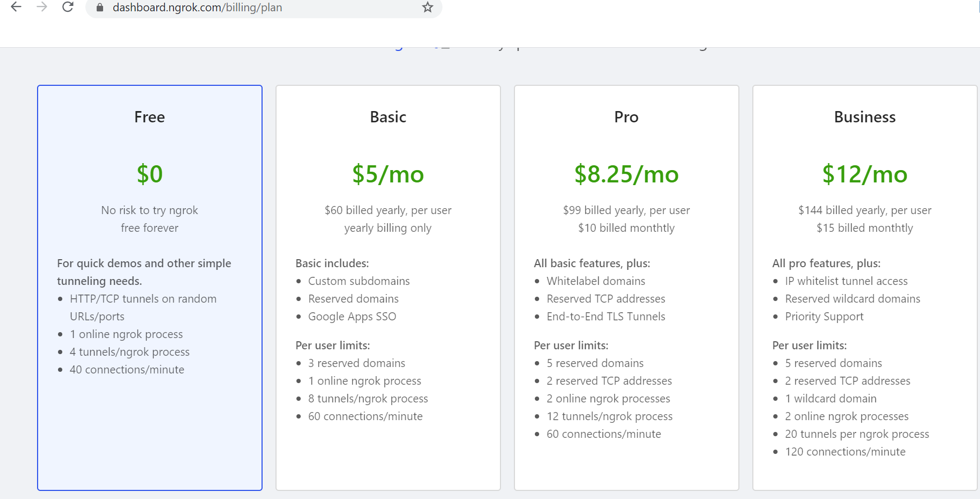Choose the Basic plan heading
Viewport: 980px width, 499px height.
click(x=388, y=117)
